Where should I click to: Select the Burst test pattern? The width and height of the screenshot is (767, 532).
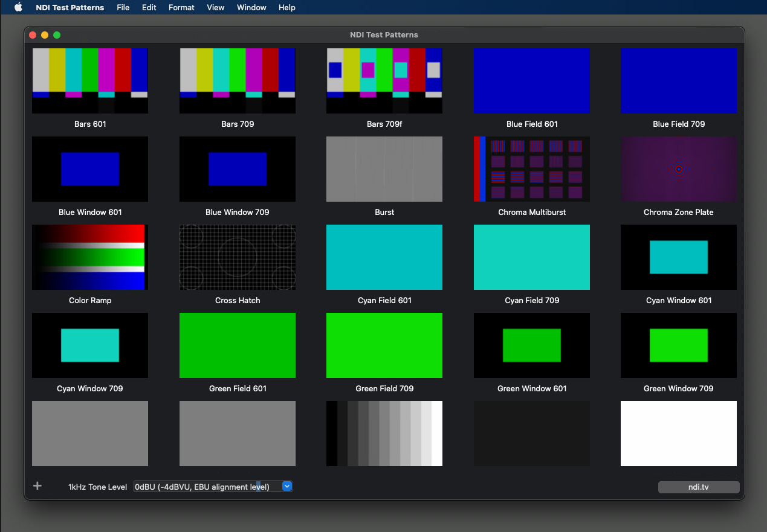point(384,169)
